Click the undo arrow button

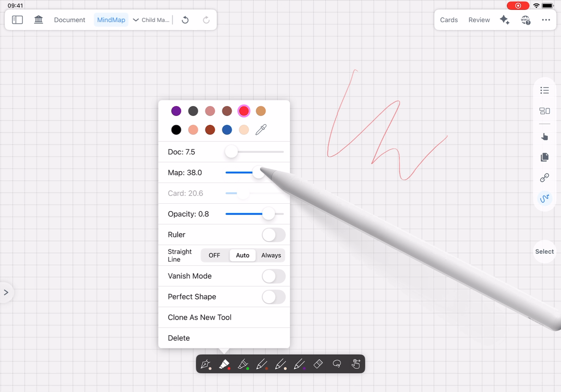point(185,20)
